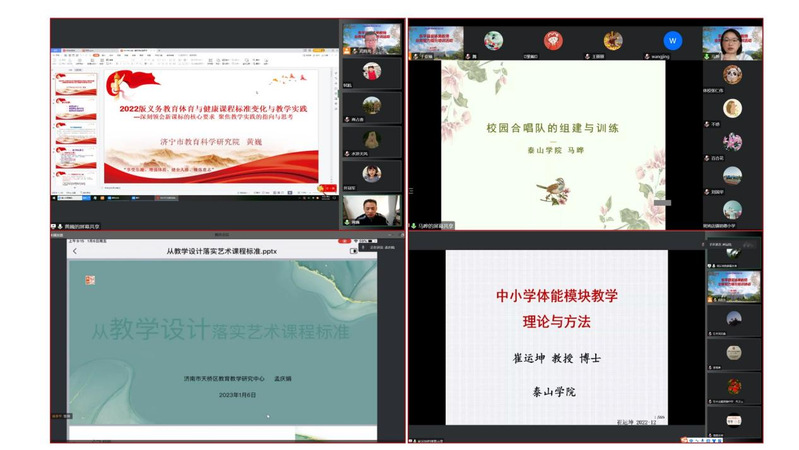Click '济南市天桥区教育教学研究中心' author line
This screenshot has width=799, height=450.
point(224,379)
